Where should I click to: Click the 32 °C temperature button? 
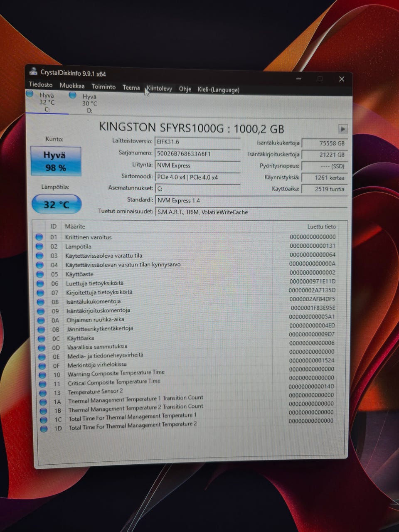tap(57, 204)
